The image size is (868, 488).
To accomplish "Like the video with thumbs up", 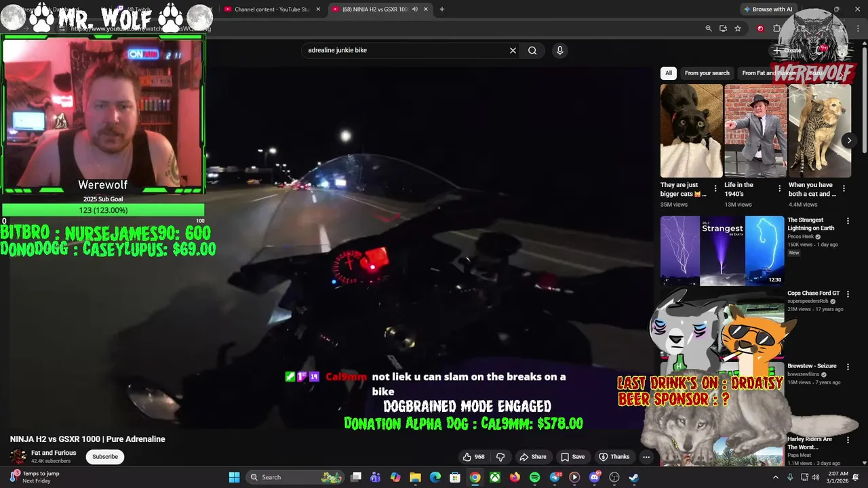I will click(x=474, y=457).
